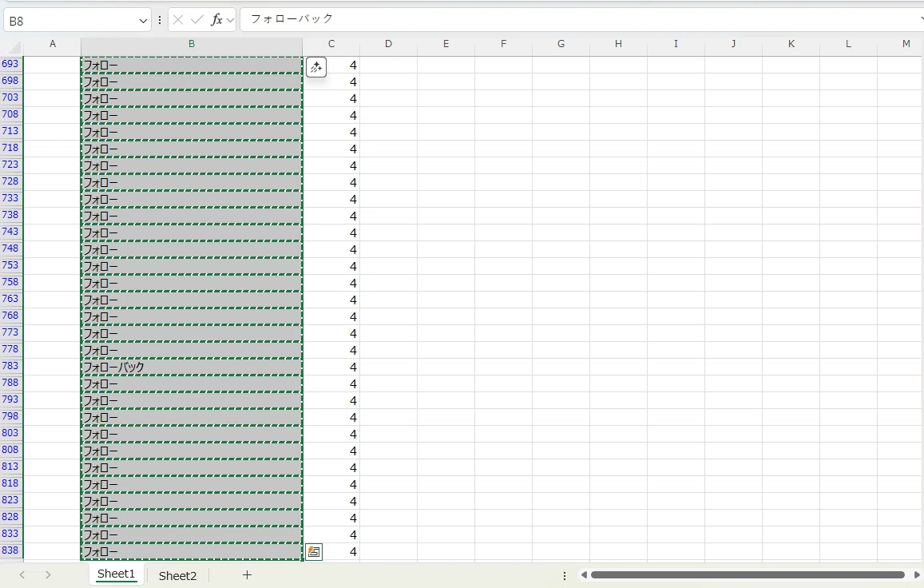
Task: Select row header 713
Action: click(10, 132)
